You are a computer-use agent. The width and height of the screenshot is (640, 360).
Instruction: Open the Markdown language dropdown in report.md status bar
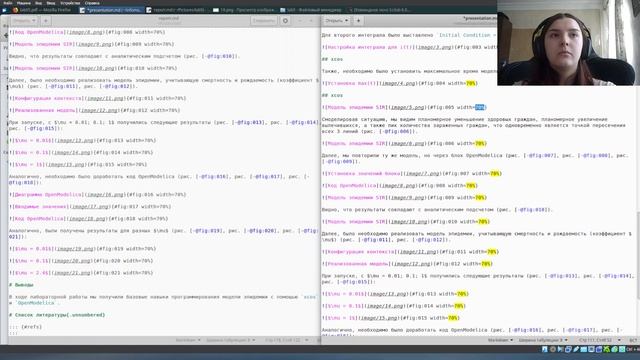click(188, 340)
